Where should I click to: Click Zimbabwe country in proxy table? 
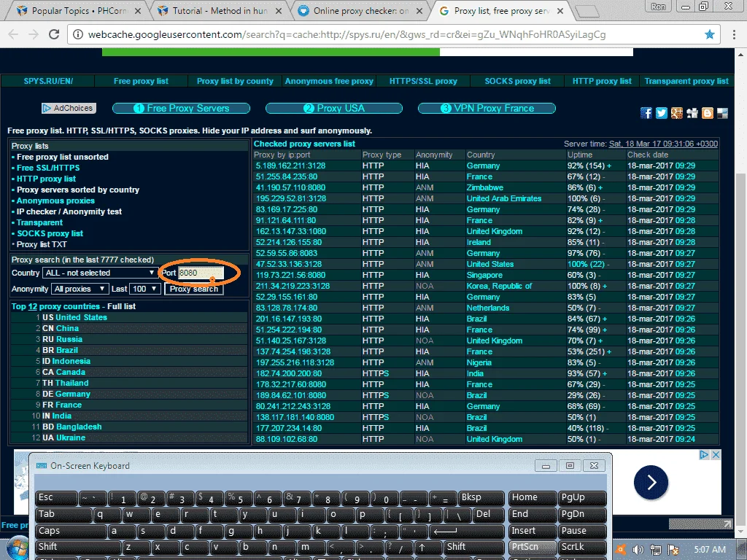484,187
